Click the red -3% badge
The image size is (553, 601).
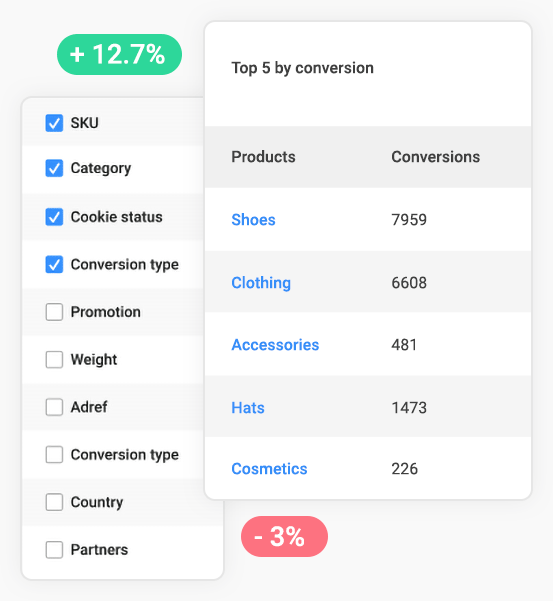point(284,536)
